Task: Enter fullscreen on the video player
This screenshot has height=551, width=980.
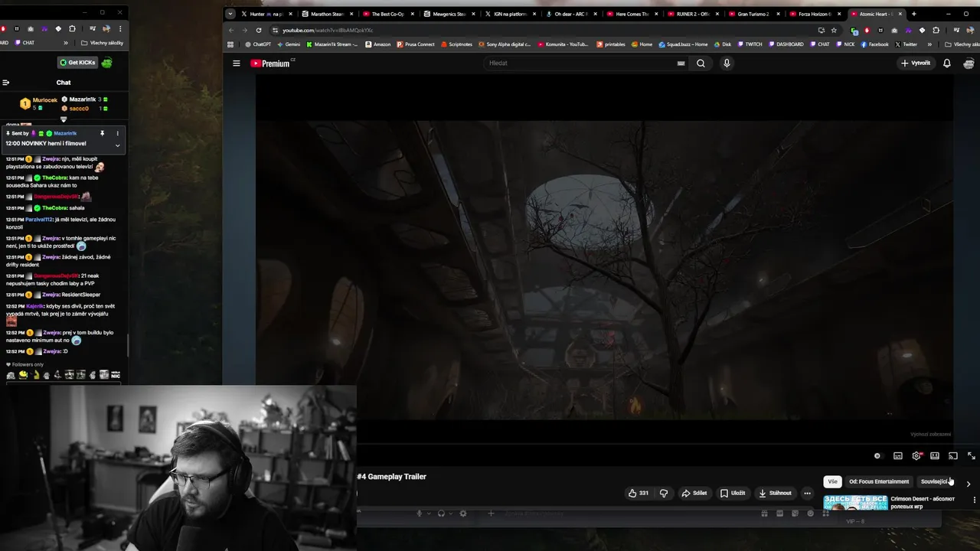Action: point(972,456)
